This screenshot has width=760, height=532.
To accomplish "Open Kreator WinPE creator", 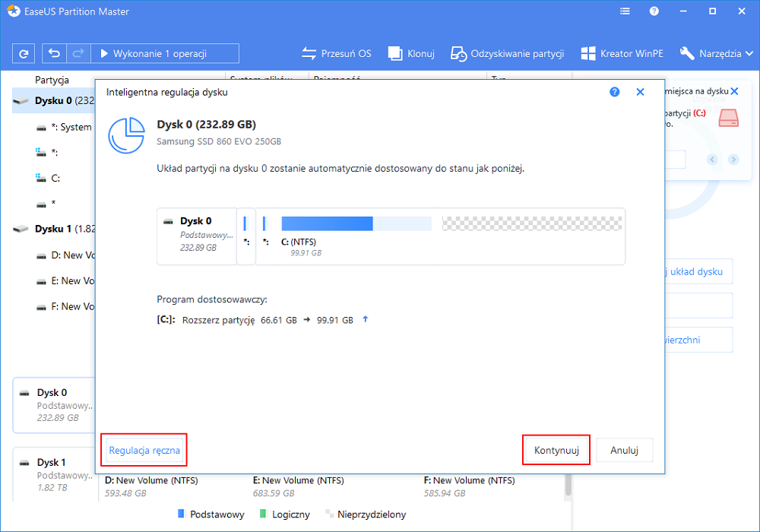I will [622, 53].
